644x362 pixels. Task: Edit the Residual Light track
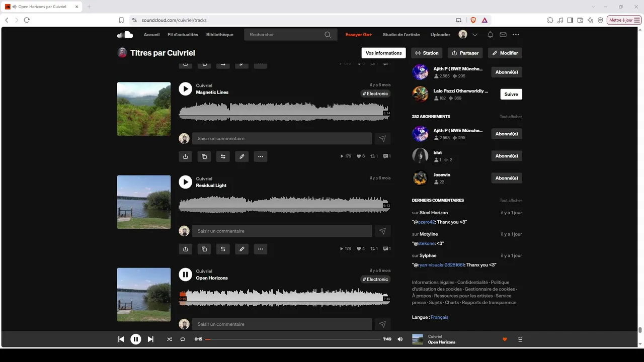(x=242, y=249)
